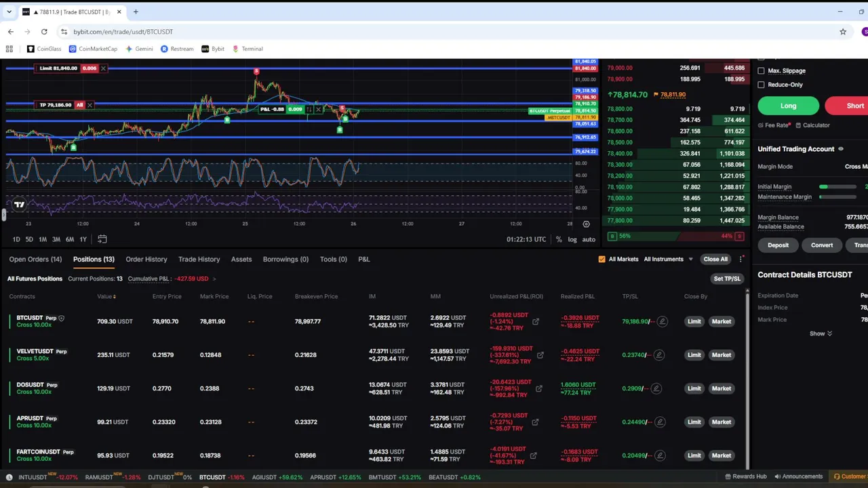This screenshot has height=488, width=868.
Task: Click the red Short button
Action: (x=846, y=106)
